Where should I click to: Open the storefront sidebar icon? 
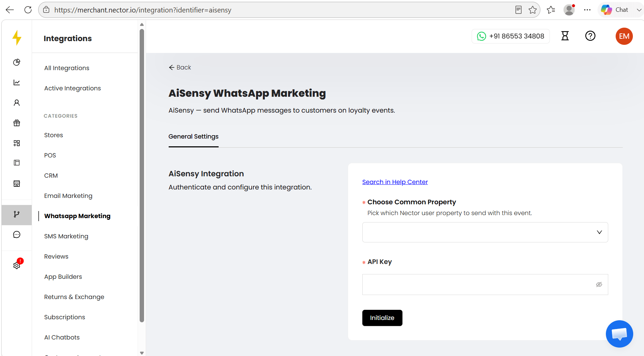[17, 183]
